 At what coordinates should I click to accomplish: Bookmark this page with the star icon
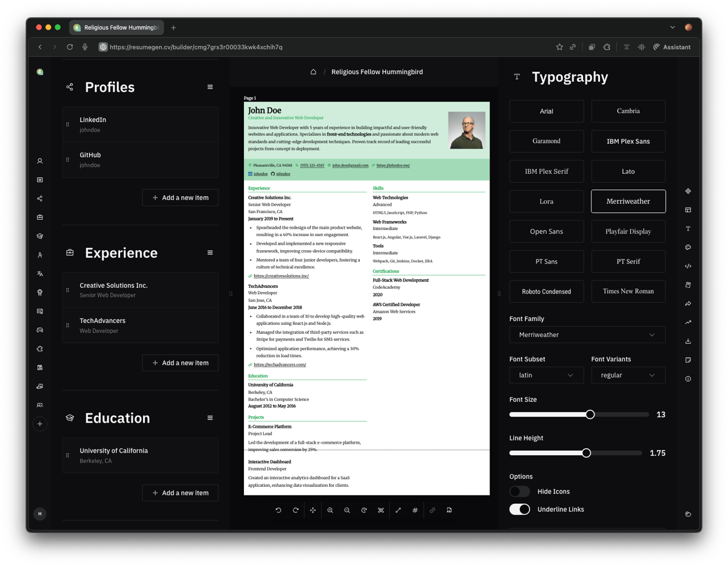pos(559,47)
